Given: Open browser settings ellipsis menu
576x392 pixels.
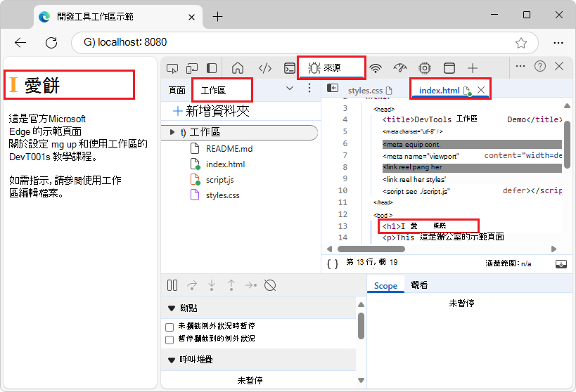Looking at the screenshot, I should (558, 43).
